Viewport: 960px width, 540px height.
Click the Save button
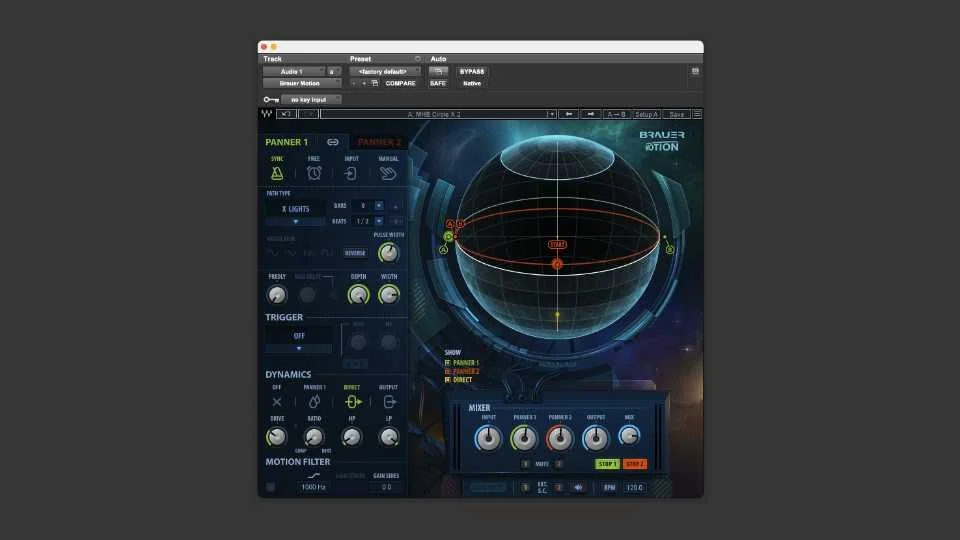tap(677, 114)
